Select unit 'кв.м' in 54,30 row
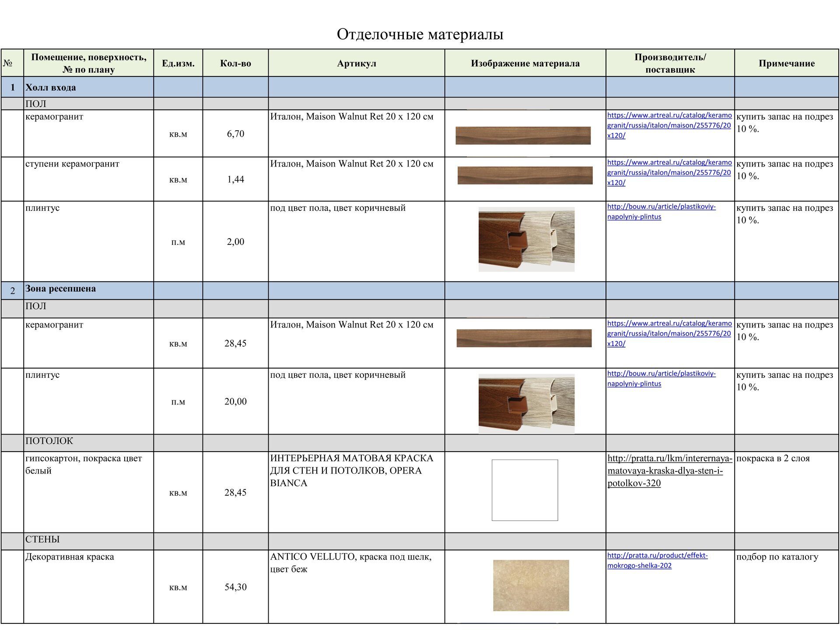The width and height of the screenshot is (840, 630). tap(178, 587)
